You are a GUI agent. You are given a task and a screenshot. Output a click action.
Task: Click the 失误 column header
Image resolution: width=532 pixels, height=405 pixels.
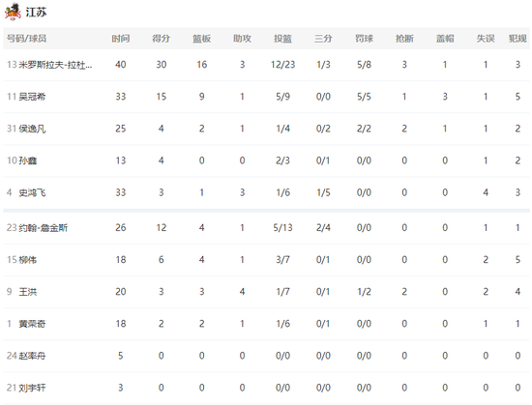tap(486, 39)
